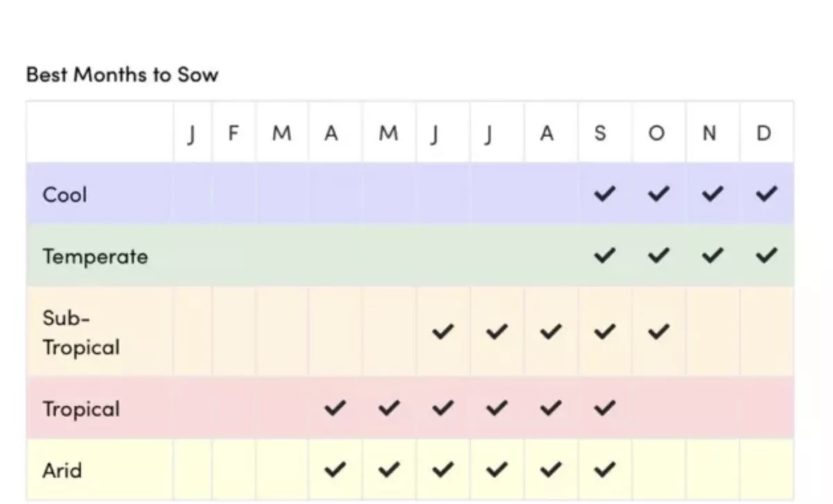Image resolution: width=833 pixels, height=504 pixels.
Task: Click the S month column header
Action: pos(600,133)
